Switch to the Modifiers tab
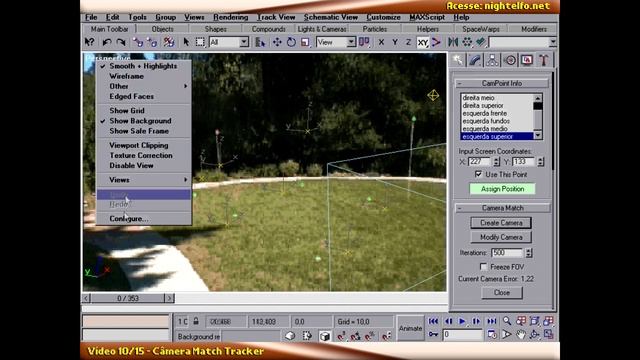The width and height of the screenshot is (640, 360). 534,29
